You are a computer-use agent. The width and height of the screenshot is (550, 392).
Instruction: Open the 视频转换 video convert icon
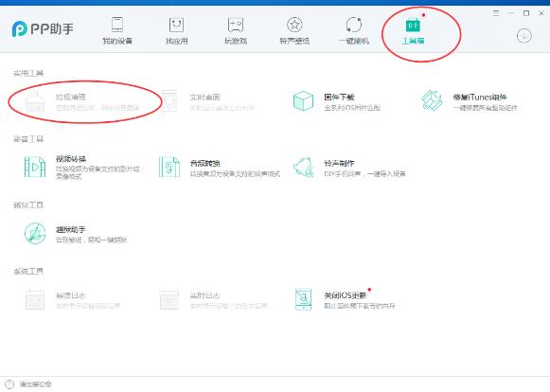tap(35, 167)
